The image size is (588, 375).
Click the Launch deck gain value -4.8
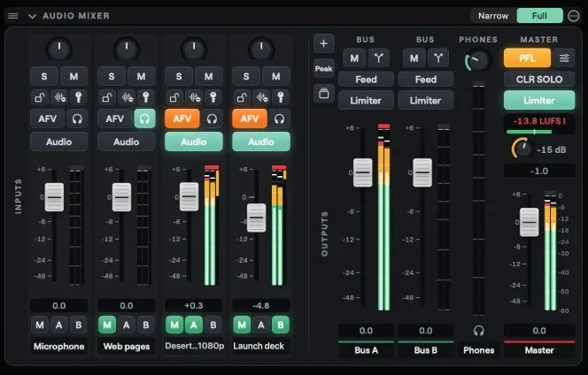tap(261, 306)
